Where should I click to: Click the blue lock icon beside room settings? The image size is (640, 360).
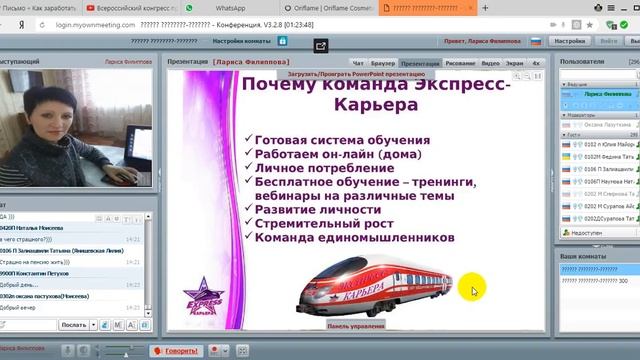[x=282, y=41]
